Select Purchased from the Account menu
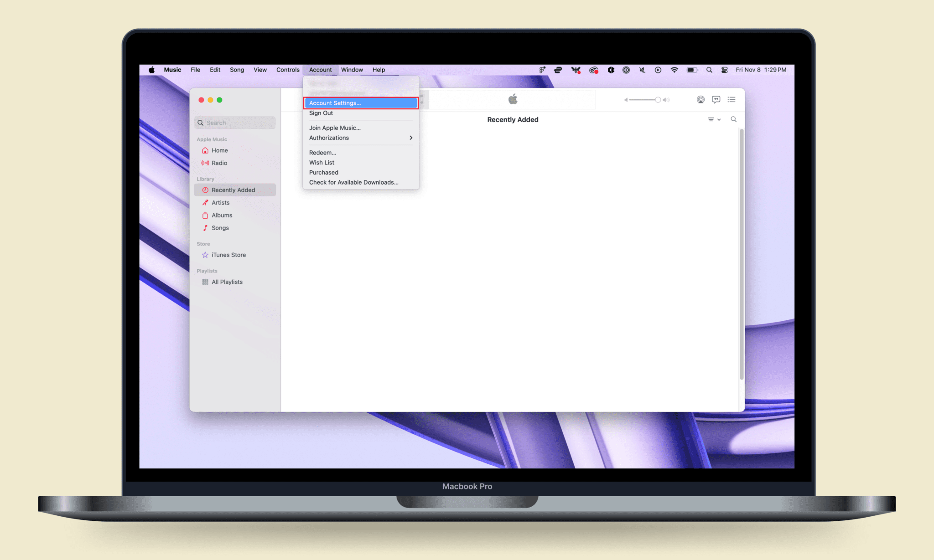Image resolution: width=934 pixels, height=560 pixels. [324, 172]
